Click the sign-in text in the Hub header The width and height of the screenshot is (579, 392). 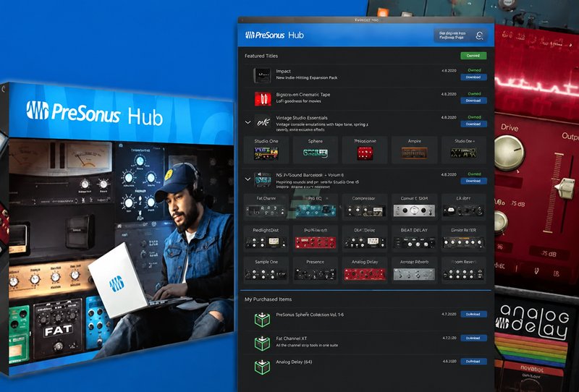tap(452, 35)
